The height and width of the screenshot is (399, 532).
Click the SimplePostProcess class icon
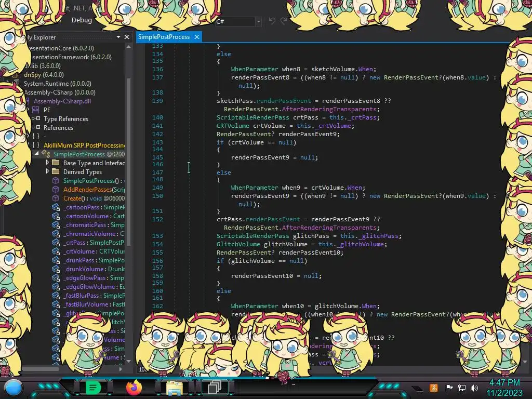[46, 154]
